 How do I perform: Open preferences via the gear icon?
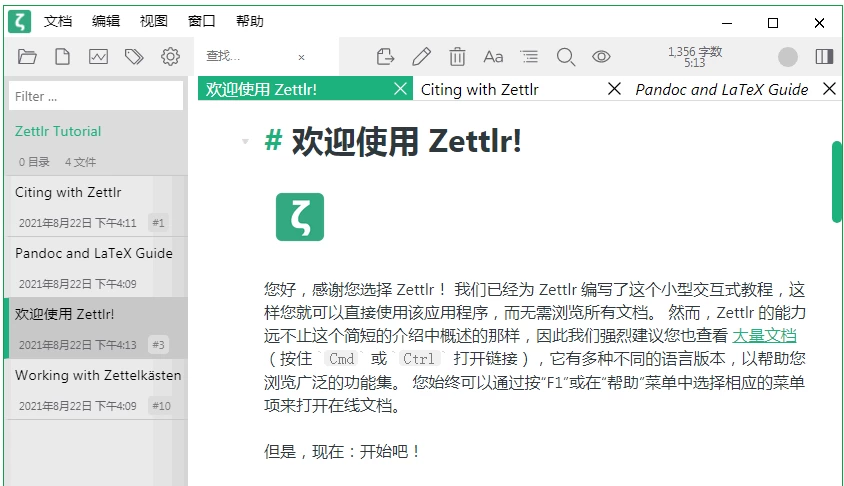(x=170, y=57)
